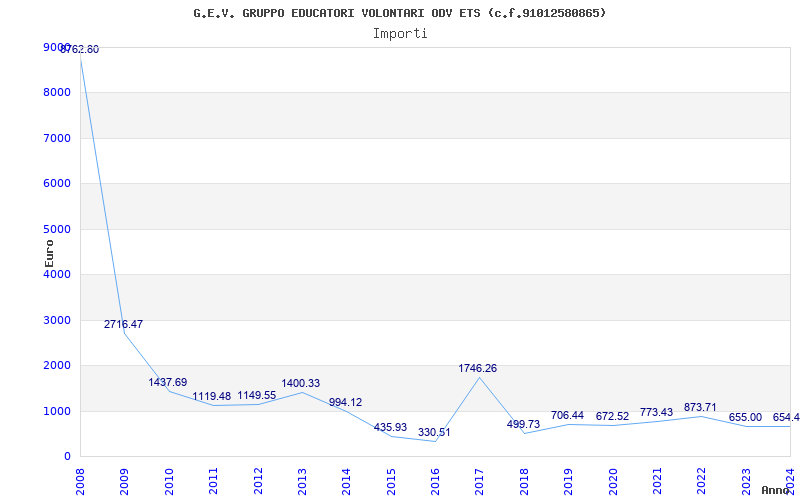The width and height of the screenshot is (800, 500).
Task: Select data label 1149.55
Action: click(257, 395)
